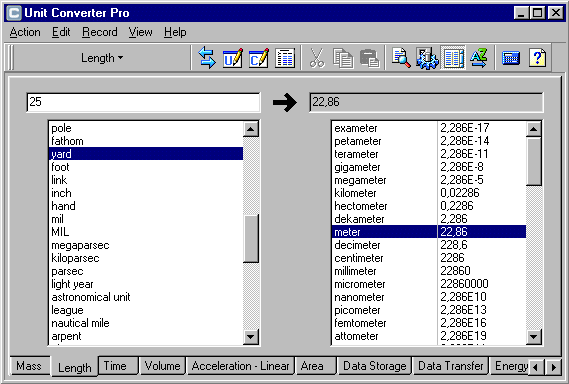569x384 pixels.
Task: Click the A-Z sort icon
Action: [479, 58]
